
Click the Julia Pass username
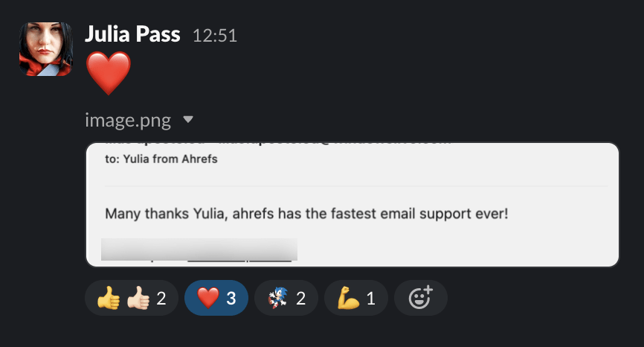click(133, 34)
